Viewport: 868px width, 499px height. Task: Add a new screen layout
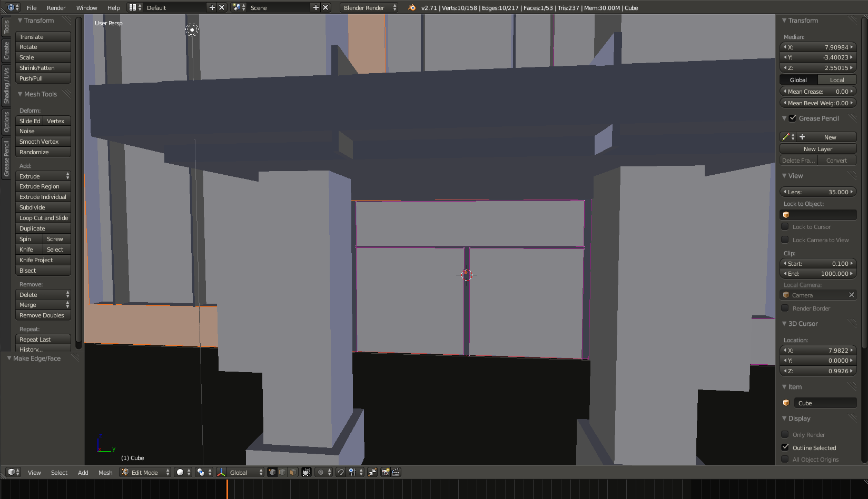[x=212, y=7]
